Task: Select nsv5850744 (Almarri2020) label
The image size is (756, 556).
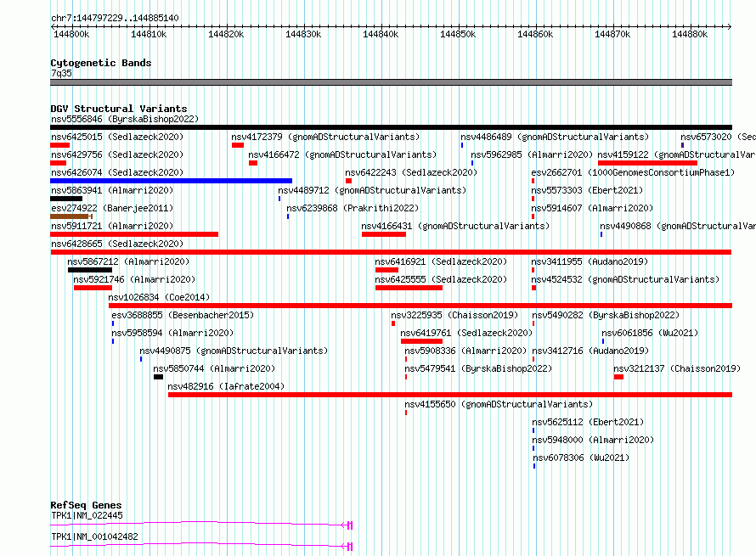Action: [214, 368]
